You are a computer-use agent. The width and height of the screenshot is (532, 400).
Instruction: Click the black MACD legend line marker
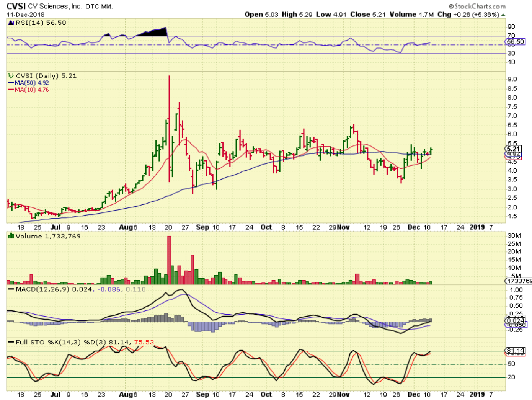(11, 289)
